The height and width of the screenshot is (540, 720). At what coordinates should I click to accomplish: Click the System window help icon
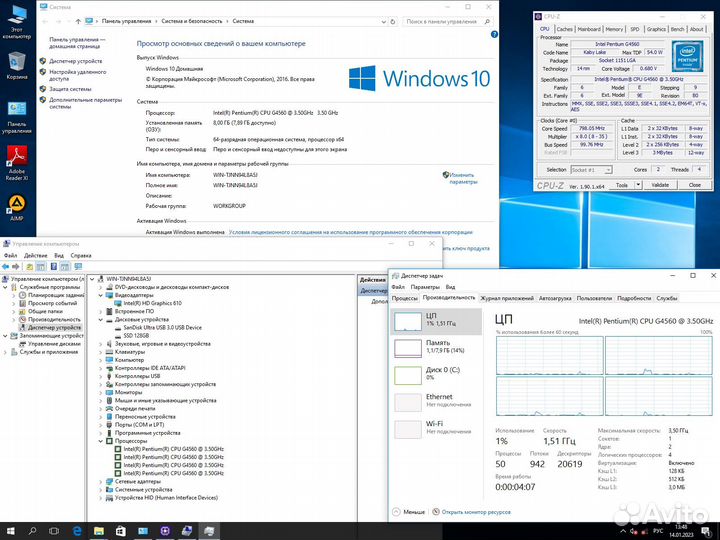(494, 34)
